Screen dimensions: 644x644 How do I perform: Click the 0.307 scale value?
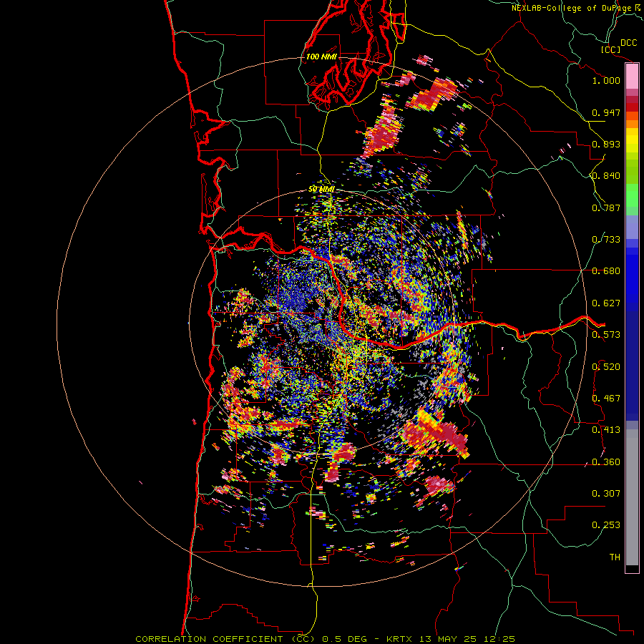pos(606,494)
